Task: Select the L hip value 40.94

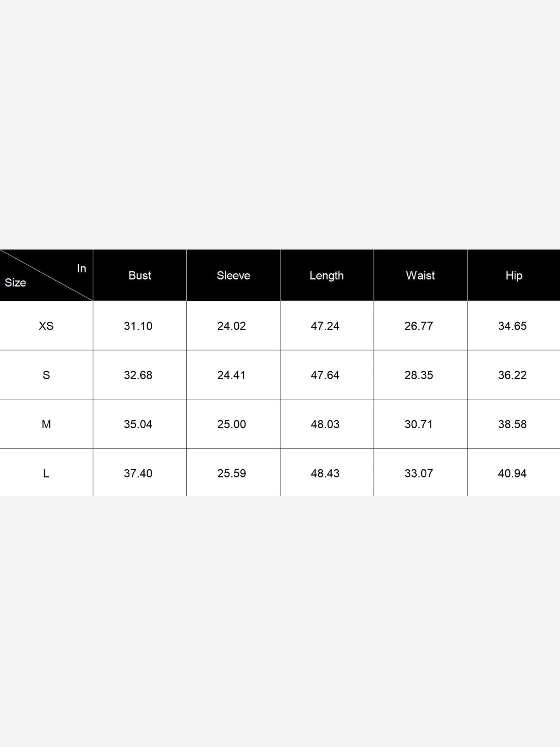Action: (512, 473)
